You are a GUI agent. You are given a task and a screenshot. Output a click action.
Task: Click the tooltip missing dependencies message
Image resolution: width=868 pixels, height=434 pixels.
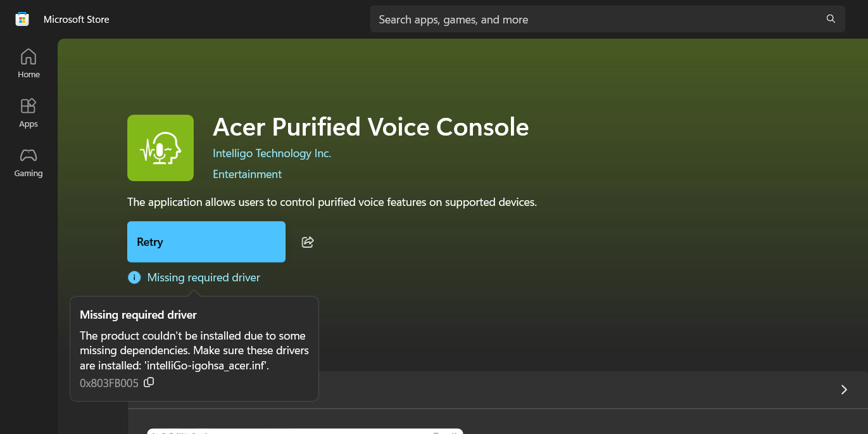(x=194, y=350)
